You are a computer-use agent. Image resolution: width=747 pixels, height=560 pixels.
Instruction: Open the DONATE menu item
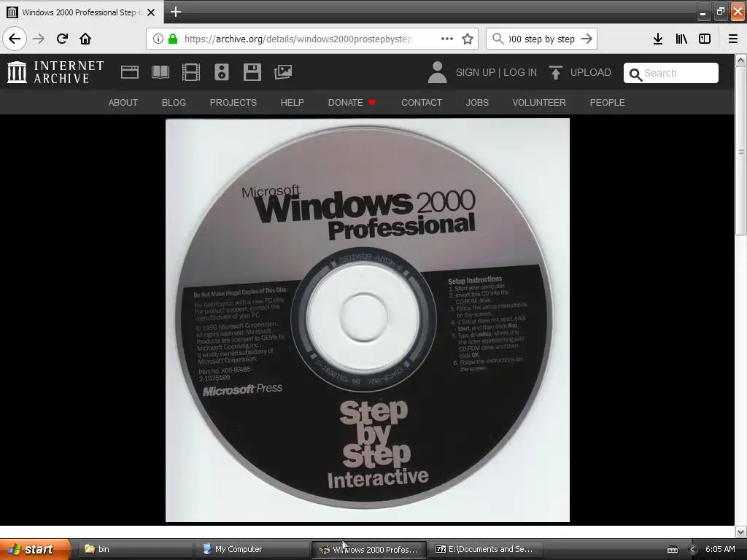352,102
